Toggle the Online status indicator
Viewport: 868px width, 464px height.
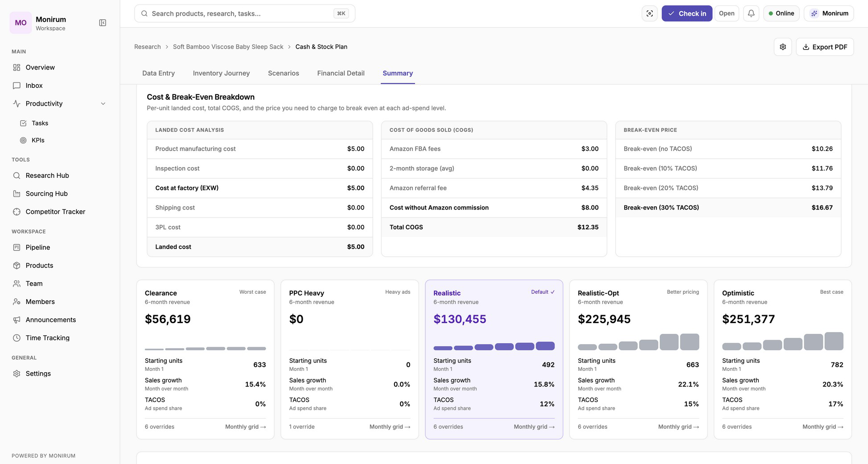click(x=782, y=13)
